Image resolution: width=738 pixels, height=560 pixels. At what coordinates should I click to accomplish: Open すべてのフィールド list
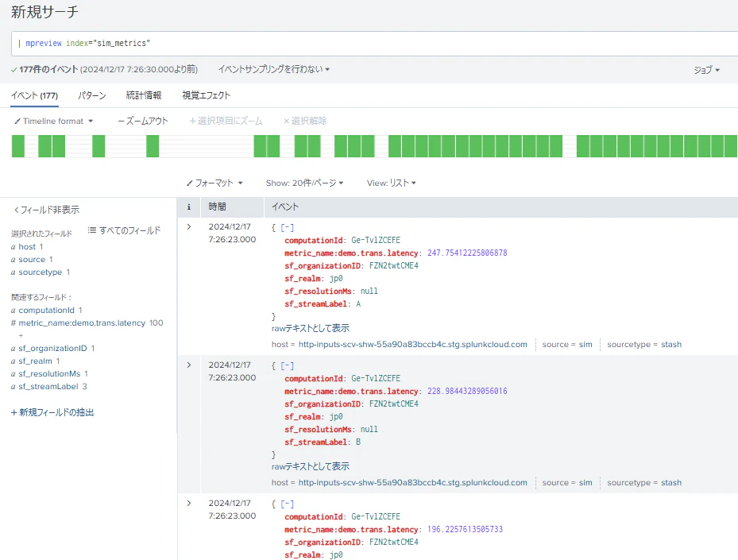(124, 230)
